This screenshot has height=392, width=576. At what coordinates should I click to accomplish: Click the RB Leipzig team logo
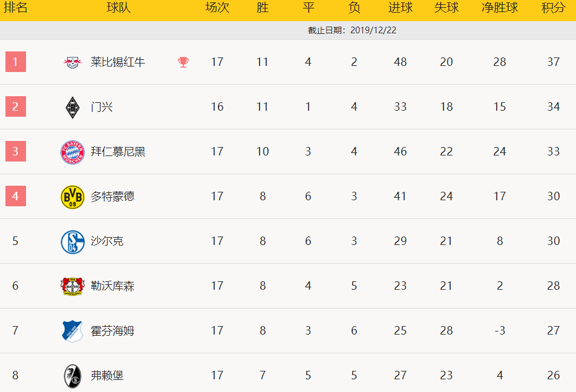(x=73, y=62)
